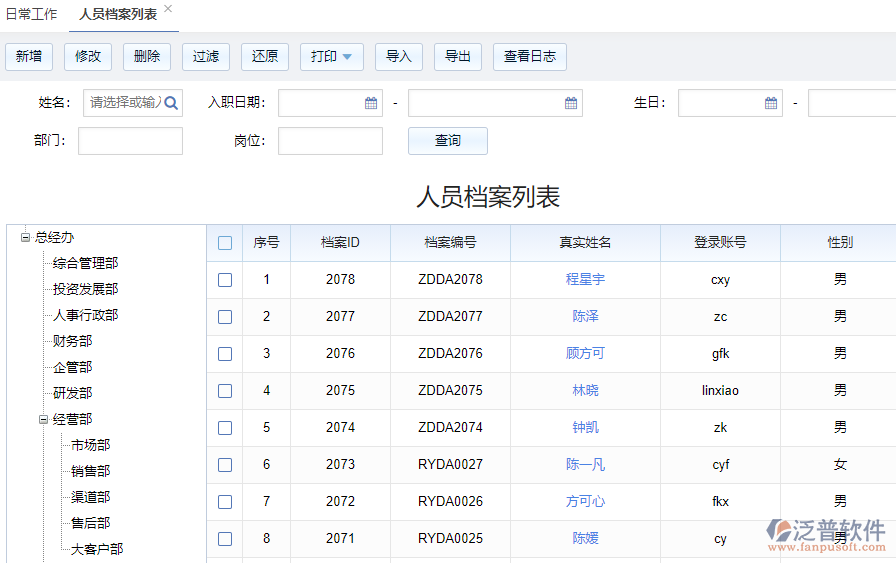Toggle the select-all checkbox in table header
This screenshot has width=896, height=563.
pyautogui.click(x=225, y=243)
